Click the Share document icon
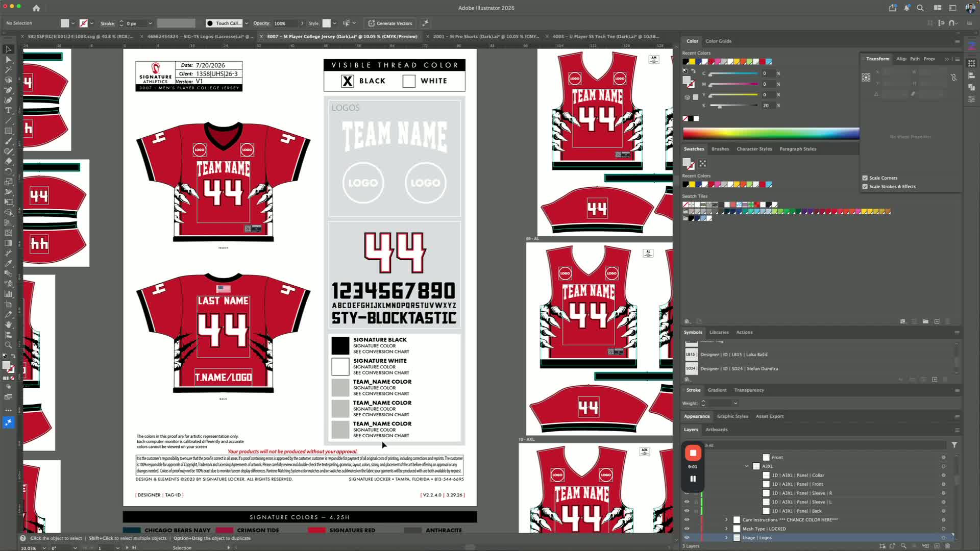The image size is (980, 551). pyautogui.click(x=893, y=8)
